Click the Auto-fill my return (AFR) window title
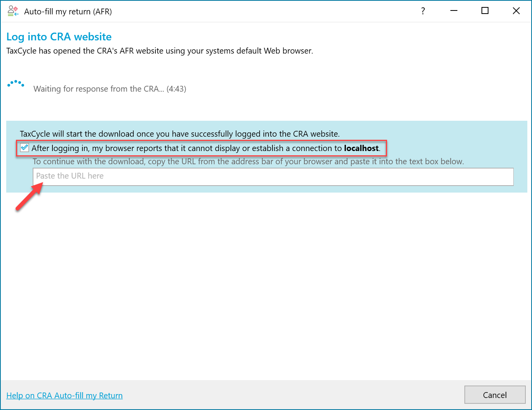Screen dimensions: 532x410 [68, 12]
